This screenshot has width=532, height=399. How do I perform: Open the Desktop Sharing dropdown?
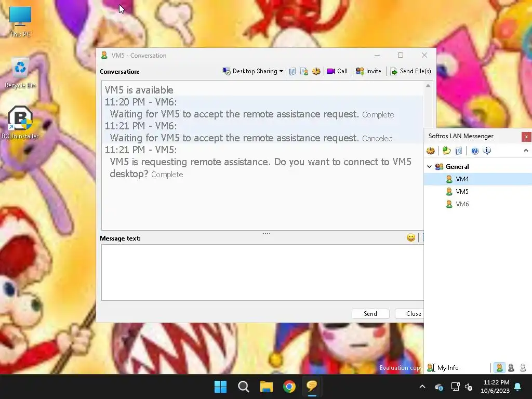click(253, 71)
